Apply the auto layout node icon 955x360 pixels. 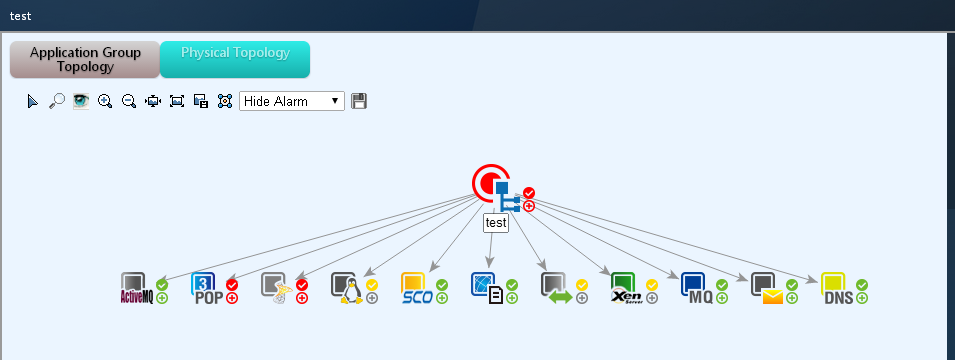(225, 101)
